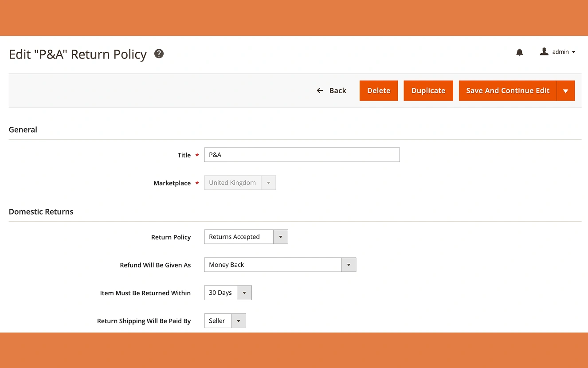Change the 30 Days return period dropdown
Viewport: 588px width, 368px height.
click(x=228, y=293)
